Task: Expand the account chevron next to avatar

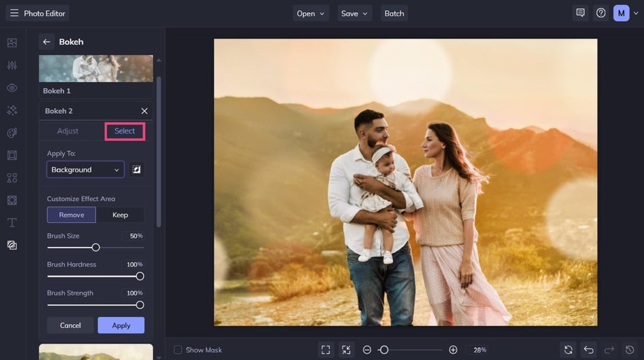Action: (636, 13)
